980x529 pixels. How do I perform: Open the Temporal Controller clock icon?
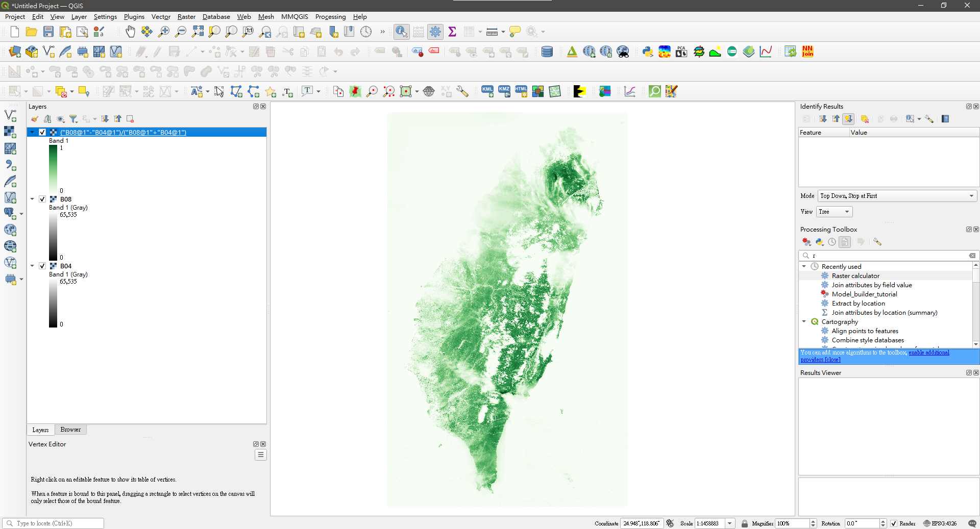pyautogui.click(x=366, y=32)
